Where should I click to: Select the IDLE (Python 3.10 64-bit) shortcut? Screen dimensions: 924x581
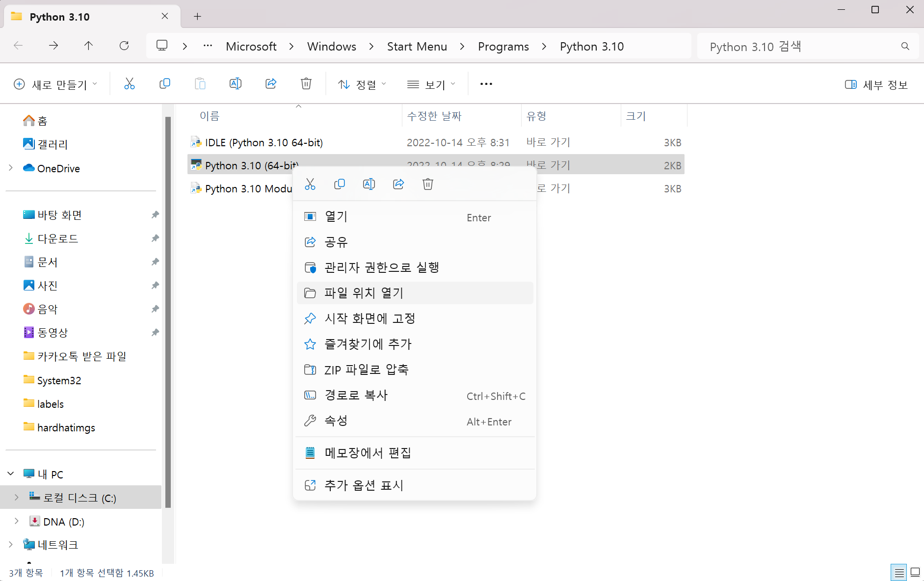(x=436, y=142)
